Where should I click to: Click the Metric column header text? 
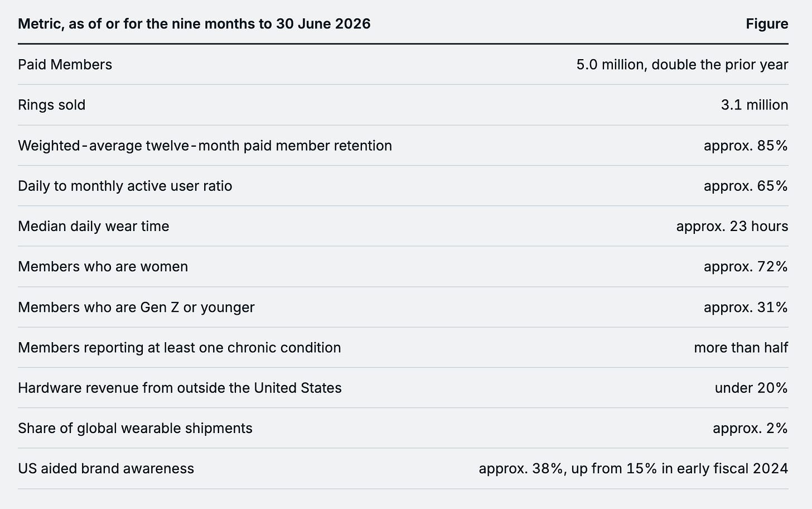click(194, 24)
